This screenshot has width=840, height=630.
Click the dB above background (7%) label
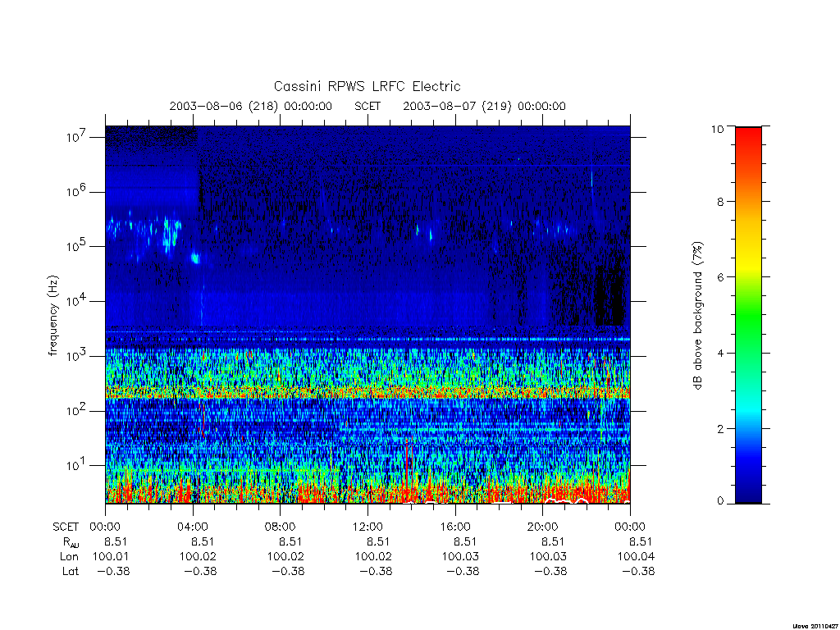coord(697,316)
